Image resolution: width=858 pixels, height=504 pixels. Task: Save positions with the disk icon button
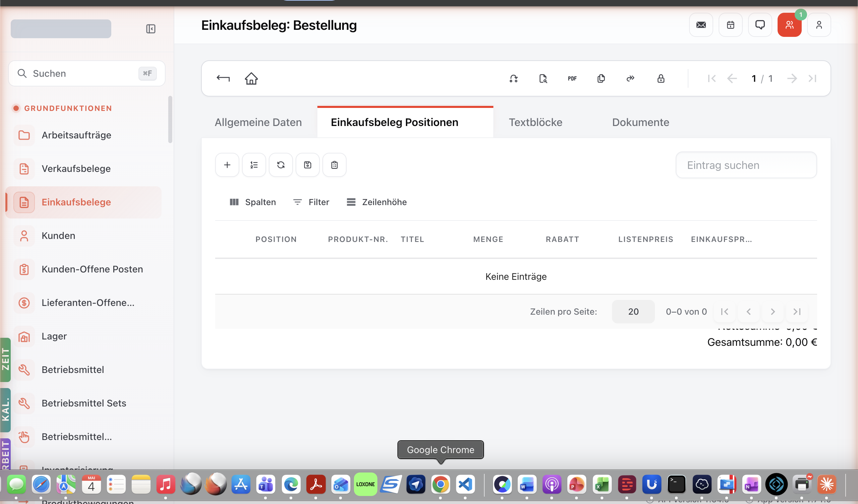pyautogui.click(x=307, y=165)
